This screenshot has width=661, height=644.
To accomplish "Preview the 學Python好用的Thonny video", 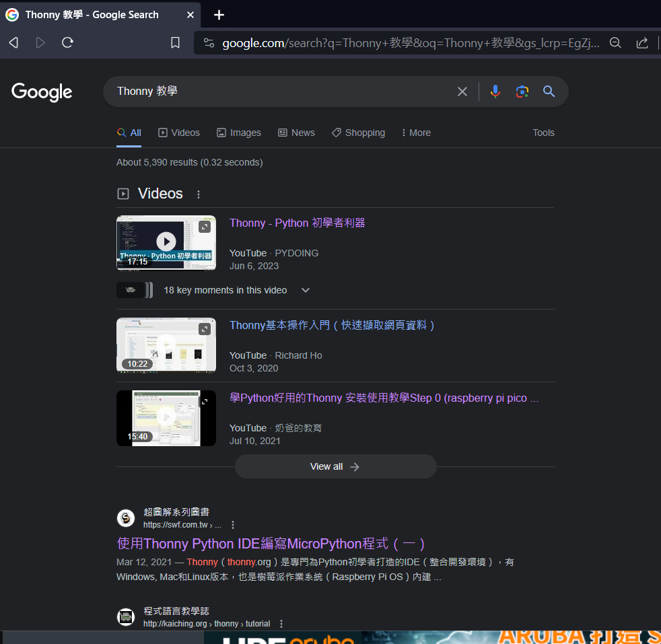I will [205, 402].
